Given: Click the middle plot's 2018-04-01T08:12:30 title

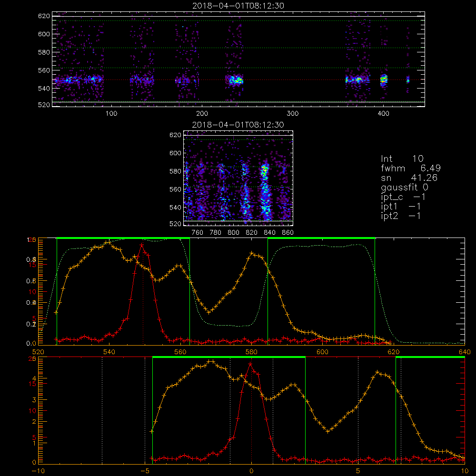Looking at the screenshot, I should click(238, 125).
